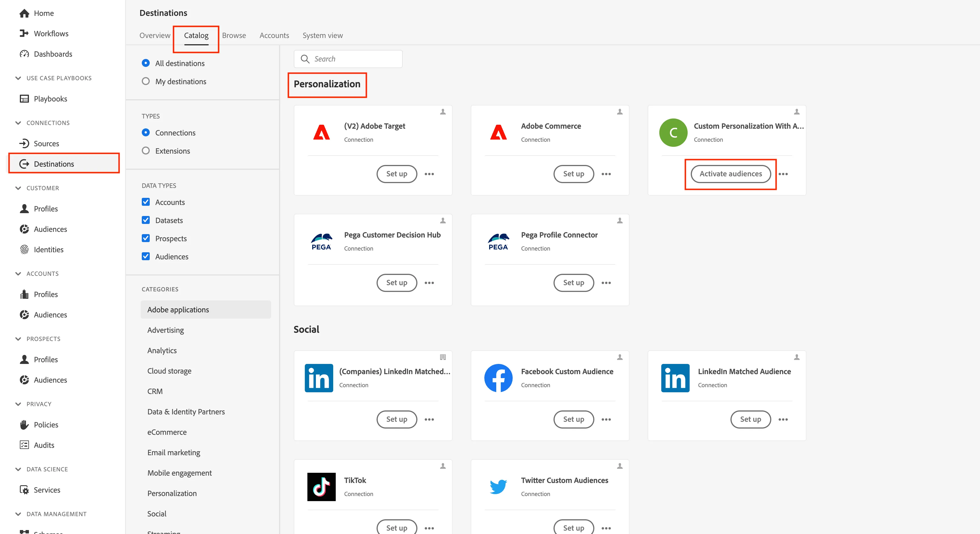Click the Services gear icon

coord(24,490)
